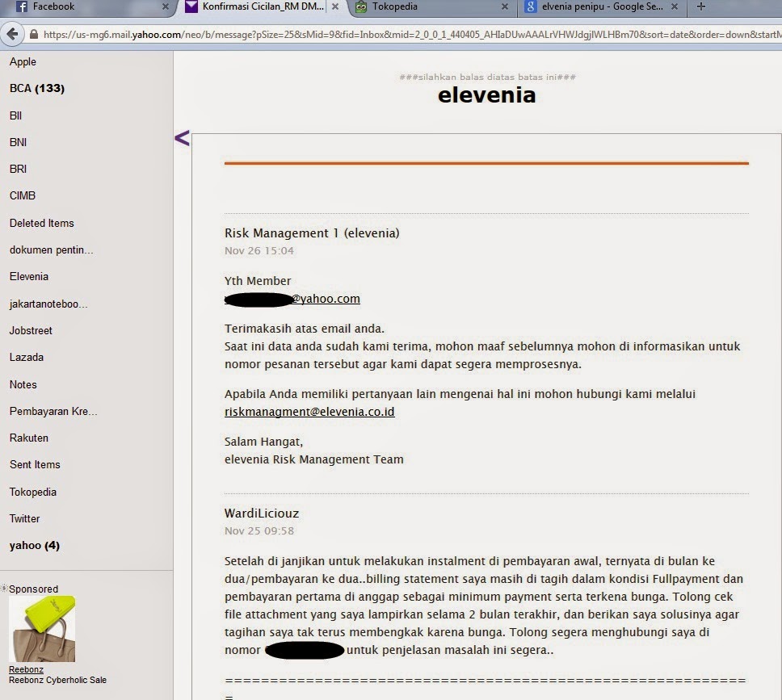782x700 pixels.
Task: Close the elvenia penipu Google tab
Action: pyautogui.click(x=675, y=6)
